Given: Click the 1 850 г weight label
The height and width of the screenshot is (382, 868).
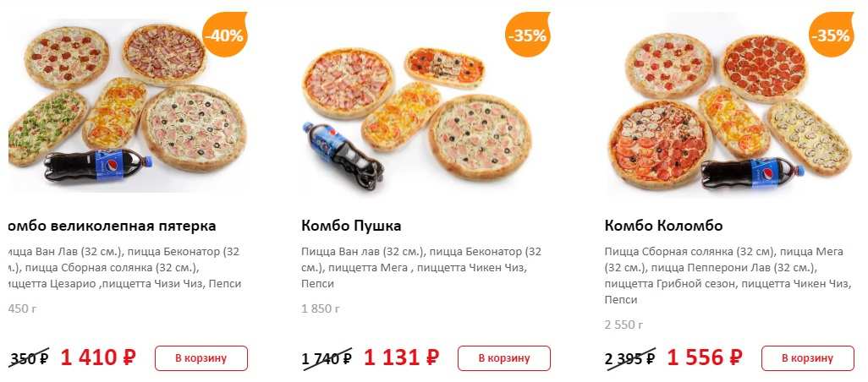Looking at the screenshot, I should tap(321, 308).
